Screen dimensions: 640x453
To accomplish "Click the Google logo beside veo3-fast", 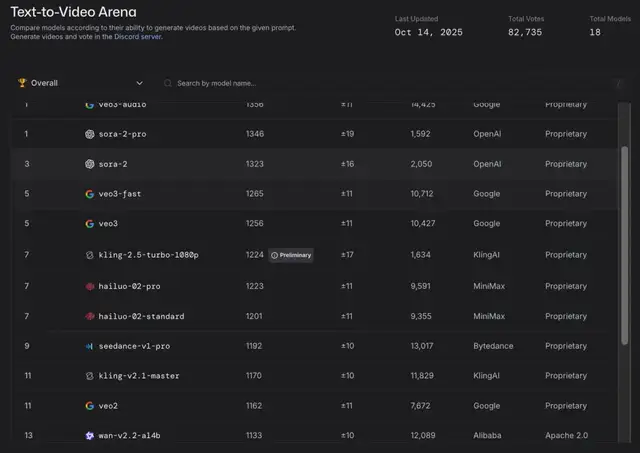I will pyautogui.click(x=90, y=194).
